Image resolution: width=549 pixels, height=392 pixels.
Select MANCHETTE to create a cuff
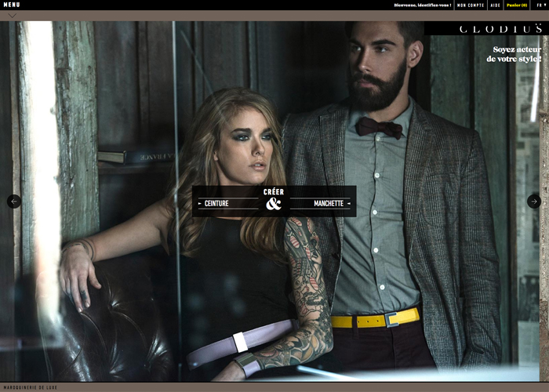point(329,203)
